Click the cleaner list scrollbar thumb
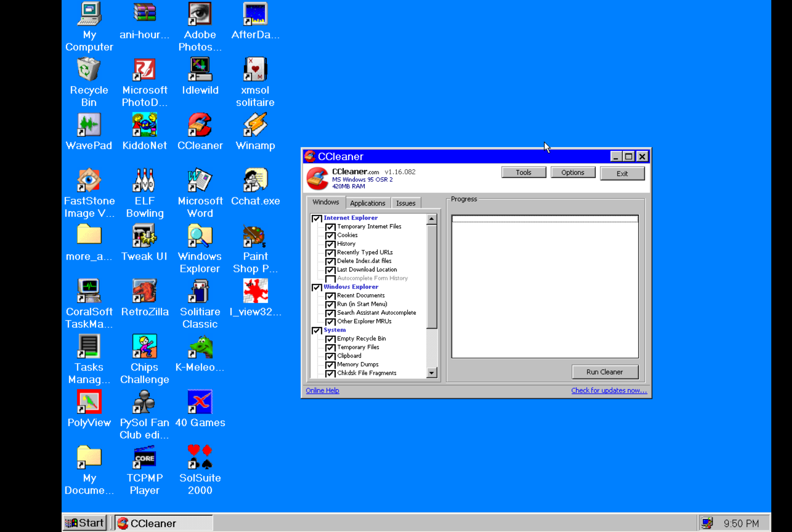This screenshot has height=532, width=792. [432, 276]
